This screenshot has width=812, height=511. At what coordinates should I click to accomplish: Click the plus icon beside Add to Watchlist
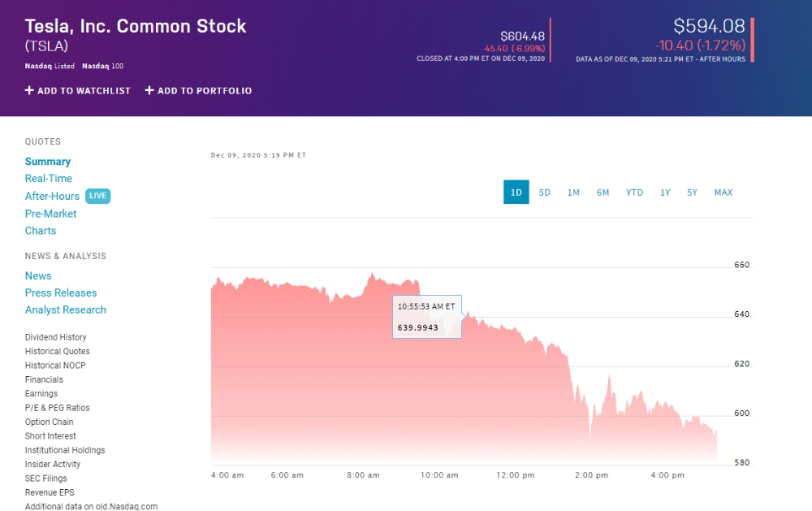29,91
